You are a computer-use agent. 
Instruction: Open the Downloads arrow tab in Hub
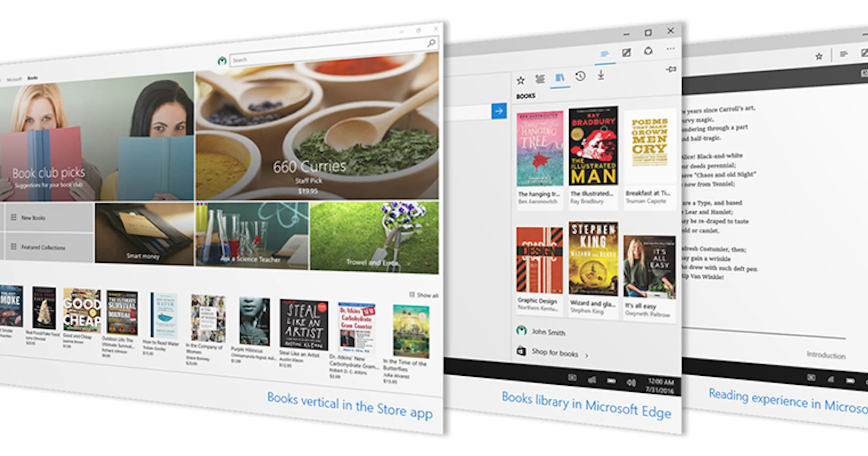[601, 75]
